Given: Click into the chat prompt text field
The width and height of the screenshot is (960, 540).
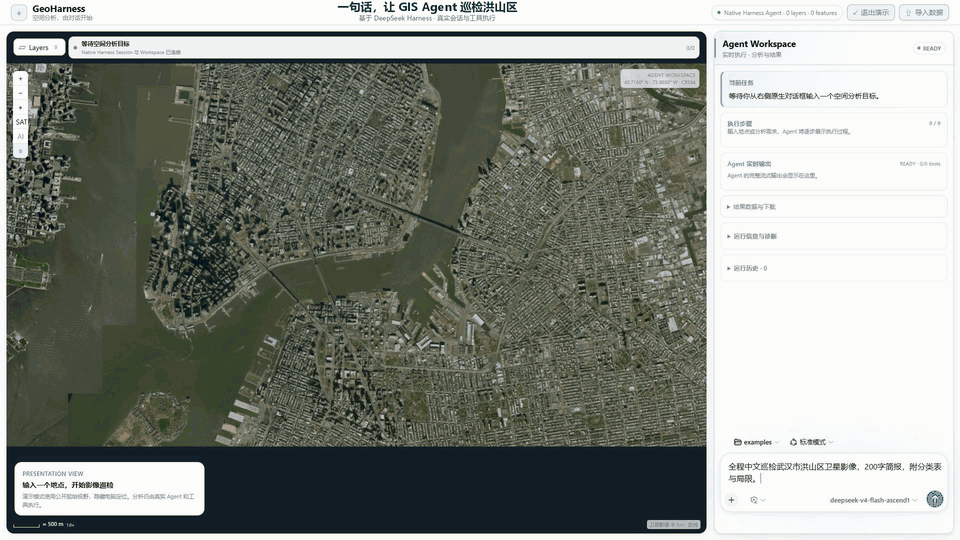Looking at the screenshot, I should (834, 473).
